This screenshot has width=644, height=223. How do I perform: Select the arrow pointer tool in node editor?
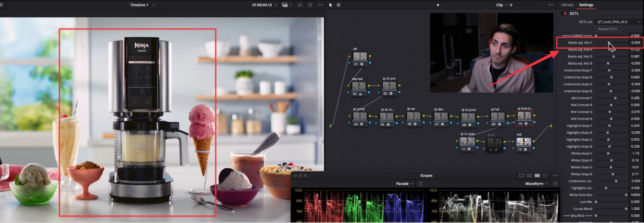point(331,5)
